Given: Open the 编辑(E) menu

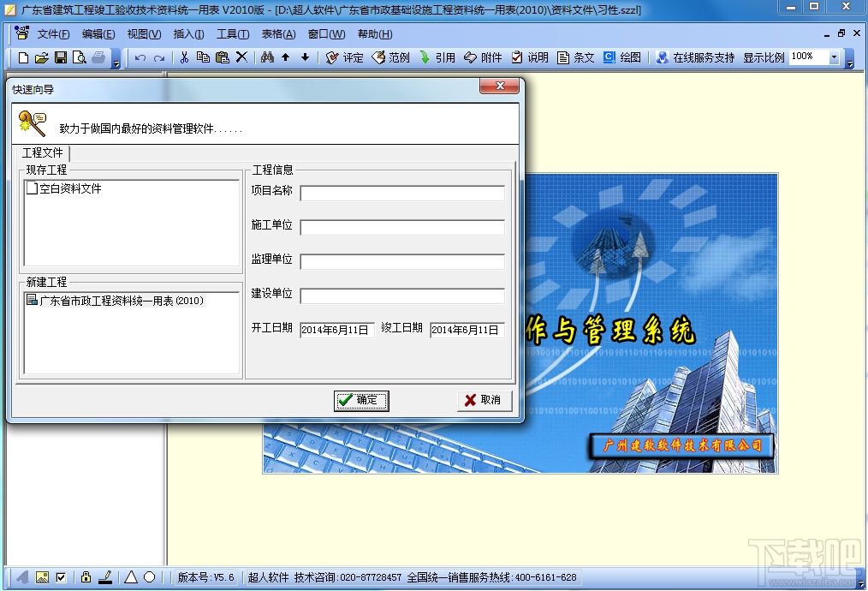Looking at the screenshot, I should pos(98,34).
